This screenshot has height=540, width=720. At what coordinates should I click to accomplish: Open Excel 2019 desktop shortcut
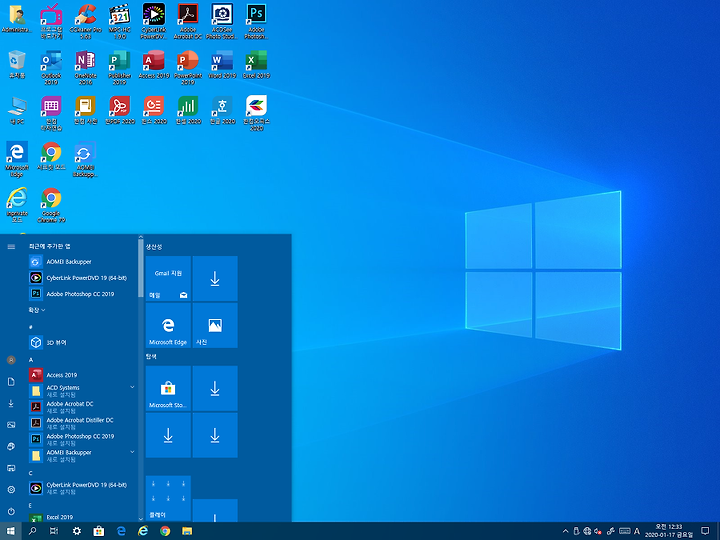(256, 64)
